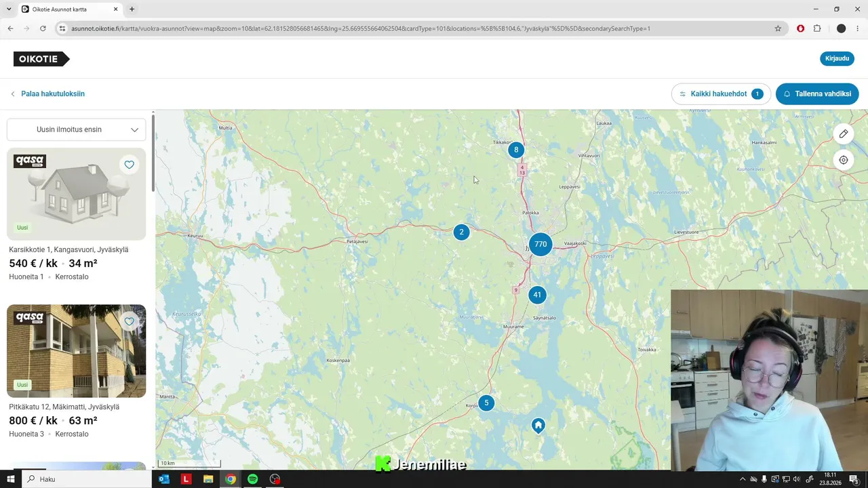Open File Explorer from the taskbar
This screenshot has width=868, height=488.
pyautogui.click(x=208, y=479)
